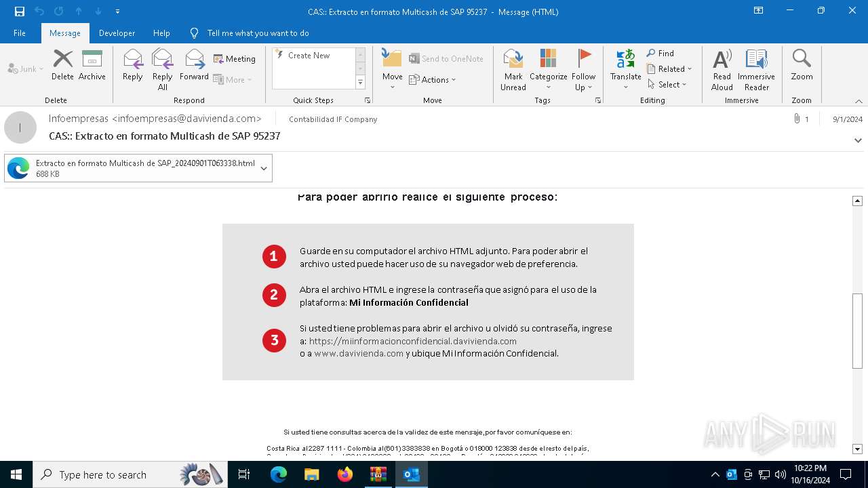Image resolution: width=868 pixels, height=488 pixels.
Task: Translate the message
Action: [x=626, y=70]
